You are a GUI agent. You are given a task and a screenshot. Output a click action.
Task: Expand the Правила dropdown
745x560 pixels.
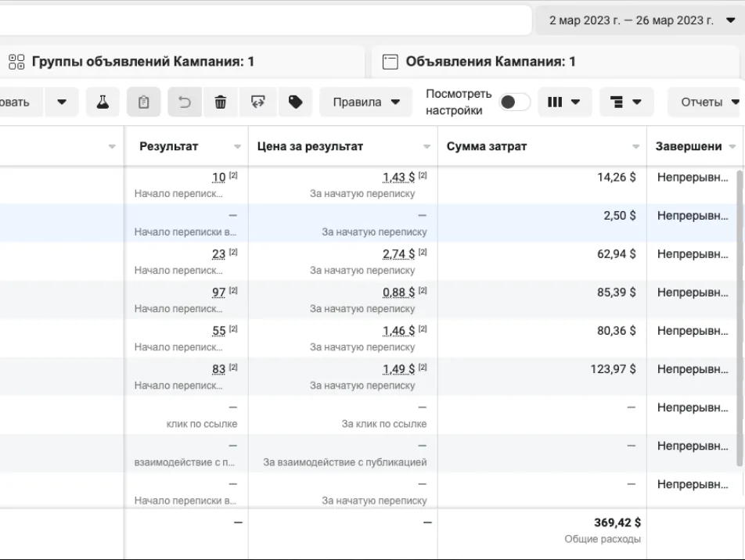[x=365, y=102]
